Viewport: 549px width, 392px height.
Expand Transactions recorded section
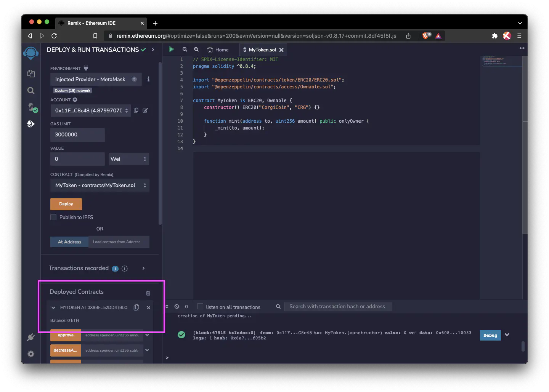tap(143, 268)
